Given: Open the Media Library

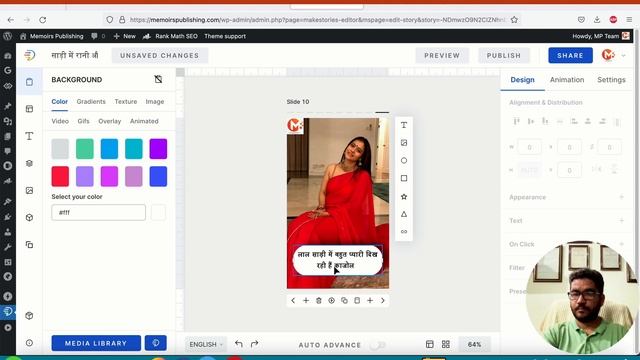Looking at the screenshot, I should [x=96, y=343].
